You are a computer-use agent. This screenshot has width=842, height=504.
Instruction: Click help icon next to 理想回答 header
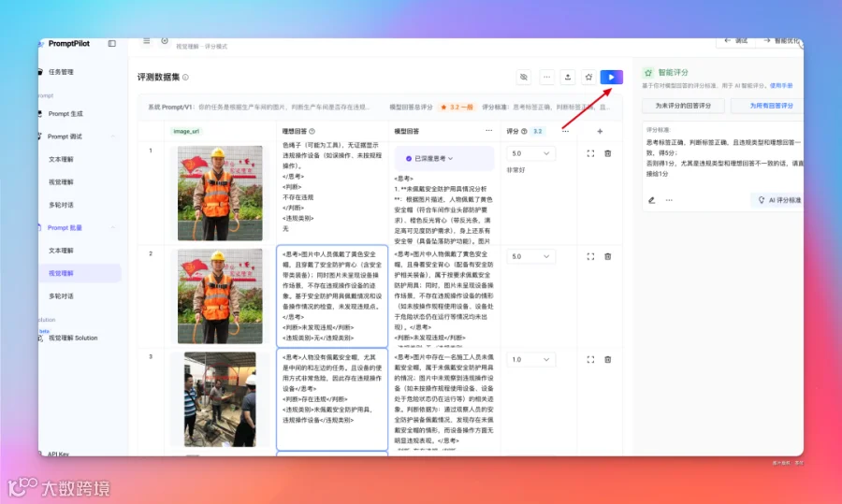coord(312,131)
